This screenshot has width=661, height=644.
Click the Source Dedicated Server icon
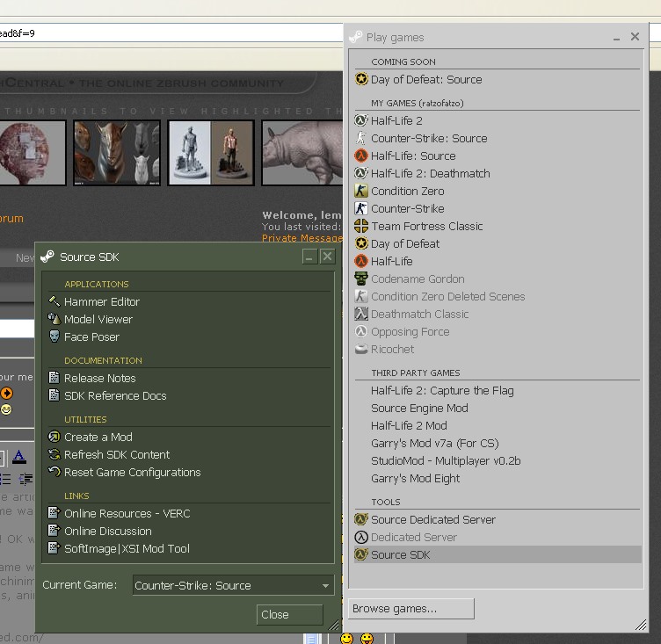[x=361, y=519]
